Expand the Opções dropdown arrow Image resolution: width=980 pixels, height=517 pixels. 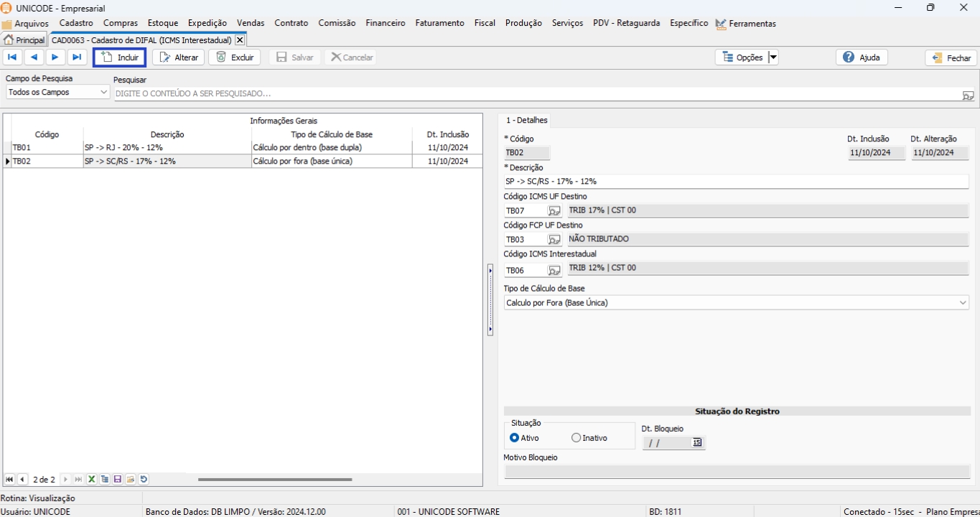point(773,57)
